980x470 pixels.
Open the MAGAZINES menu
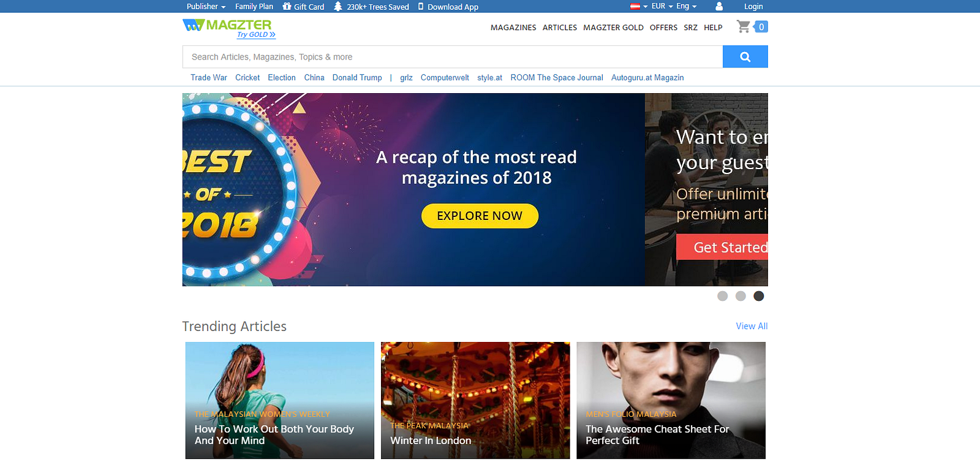[x=513, y=28]
